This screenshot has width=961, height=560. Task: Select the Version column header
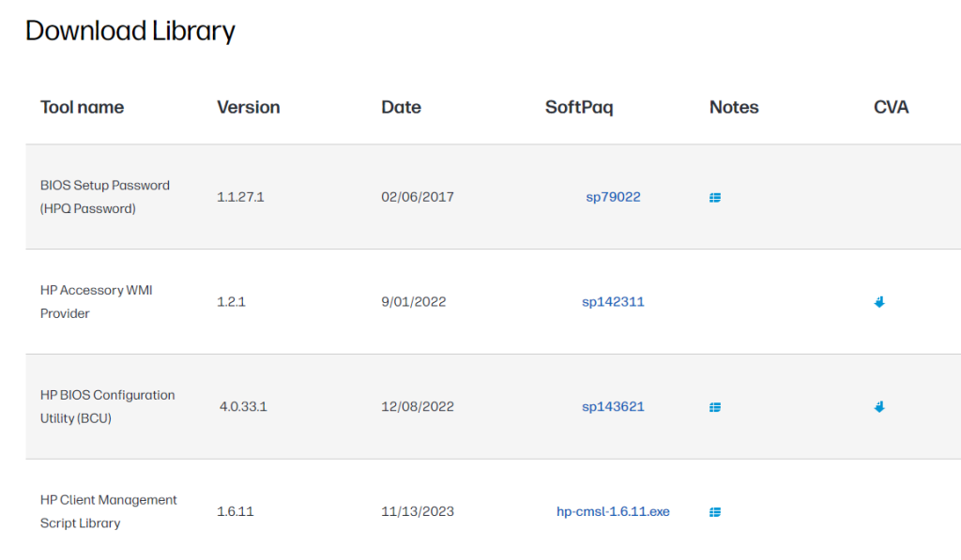tap(248, 107)
